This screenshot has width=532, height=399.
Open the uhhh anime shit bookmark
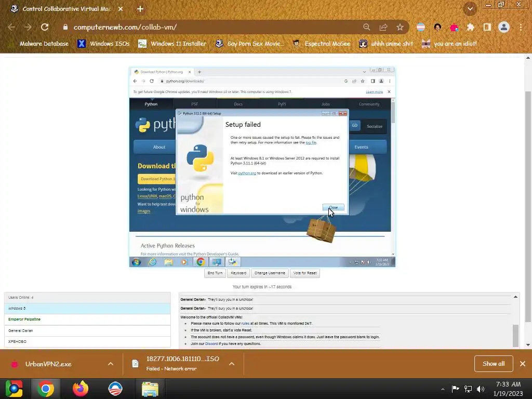386,44
